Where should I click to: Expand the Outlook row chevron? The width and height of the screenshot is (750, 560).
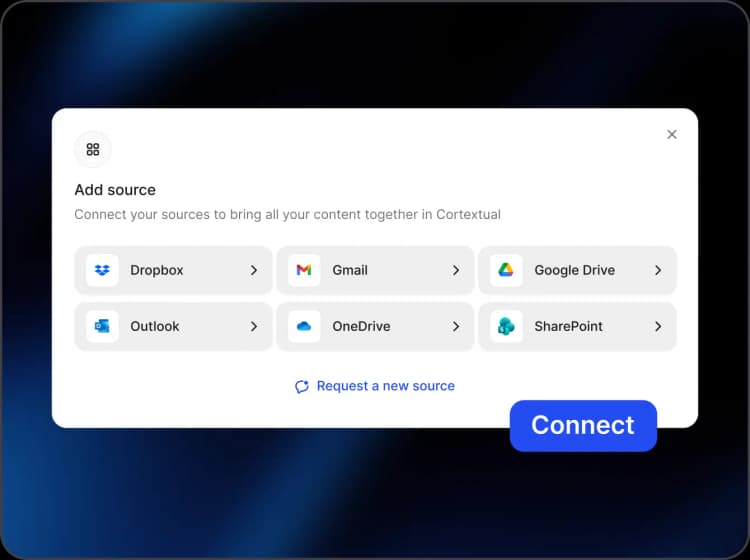coord(254,326)
